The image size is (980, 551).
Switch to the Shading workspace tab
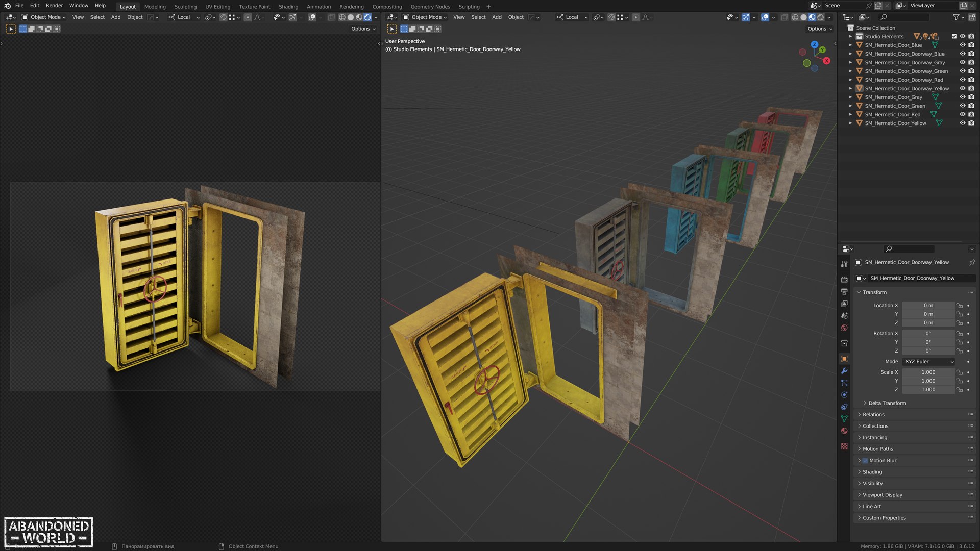[x=288, y=7]
